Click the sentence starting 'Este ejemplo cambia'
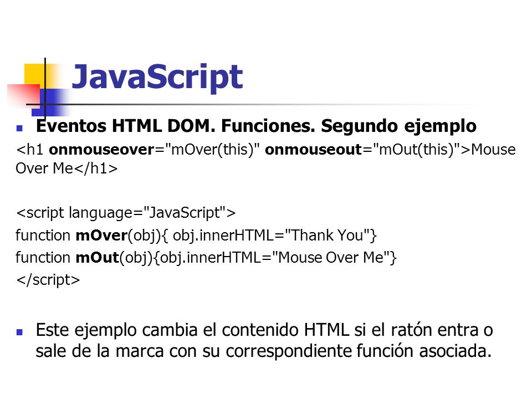 tap(264, 340)
